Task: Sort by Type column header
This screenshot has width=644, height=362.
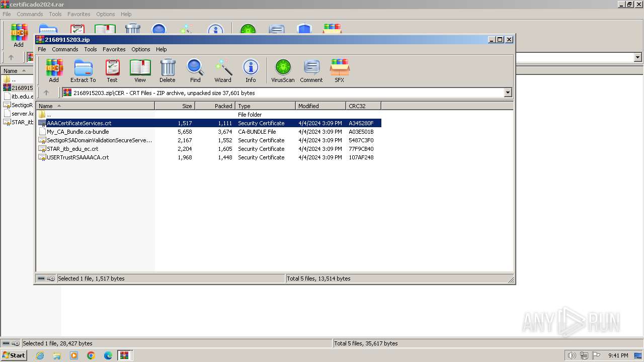Action: [265, 106]
